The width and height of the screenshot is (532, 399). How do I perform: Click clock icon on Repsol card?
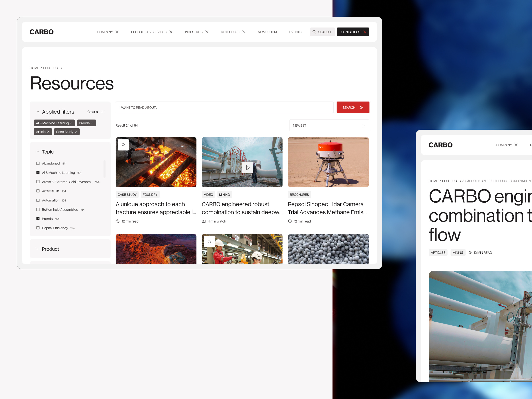click(290, 221)
